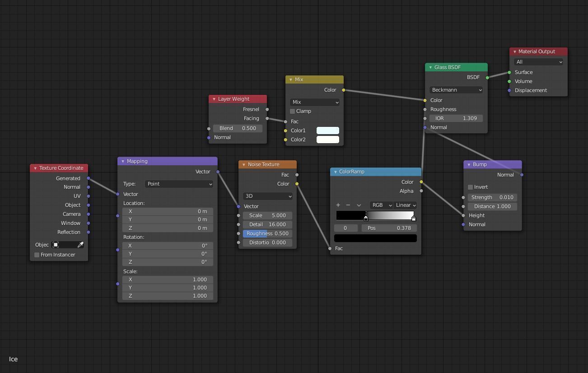This screenshot has height=373, width=588.
Task: Click the Generated output socket on Texture Coordinate
Action: 89,178
